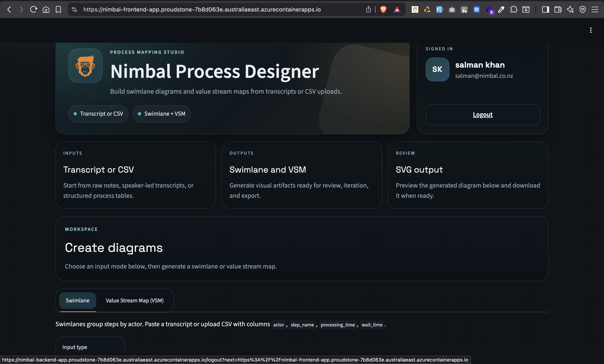This screenshot has width=604, height=364.
Task: Toggle the browser sidebar panel icon
Action: coord(545,9)
